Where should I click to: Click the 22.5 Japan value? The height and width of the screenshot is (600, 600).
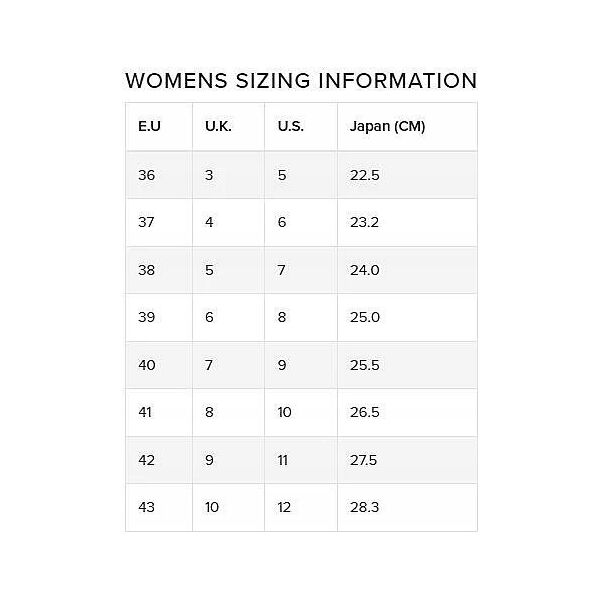(x=364, y=175)
